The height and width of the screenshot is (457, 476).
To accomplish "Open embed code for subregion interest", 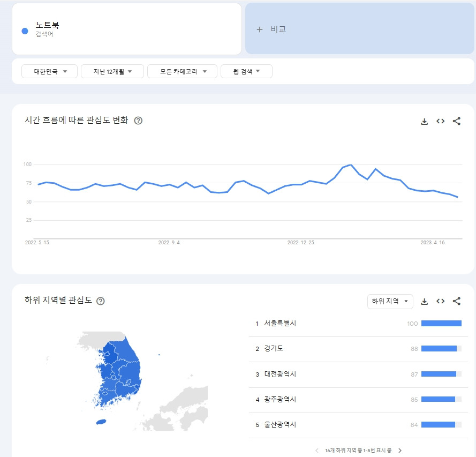I will point(441,301).
